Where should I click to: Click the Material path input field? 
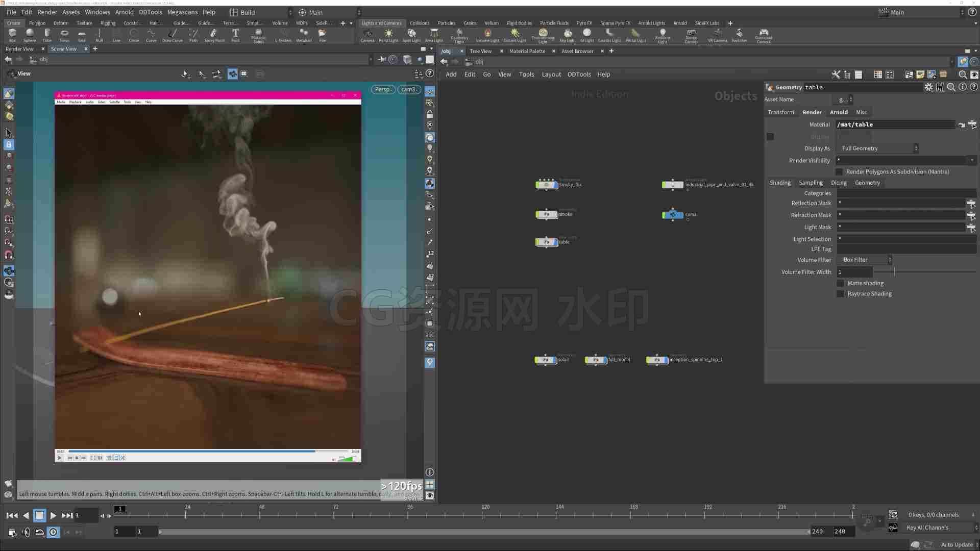(x=895, y=124)
